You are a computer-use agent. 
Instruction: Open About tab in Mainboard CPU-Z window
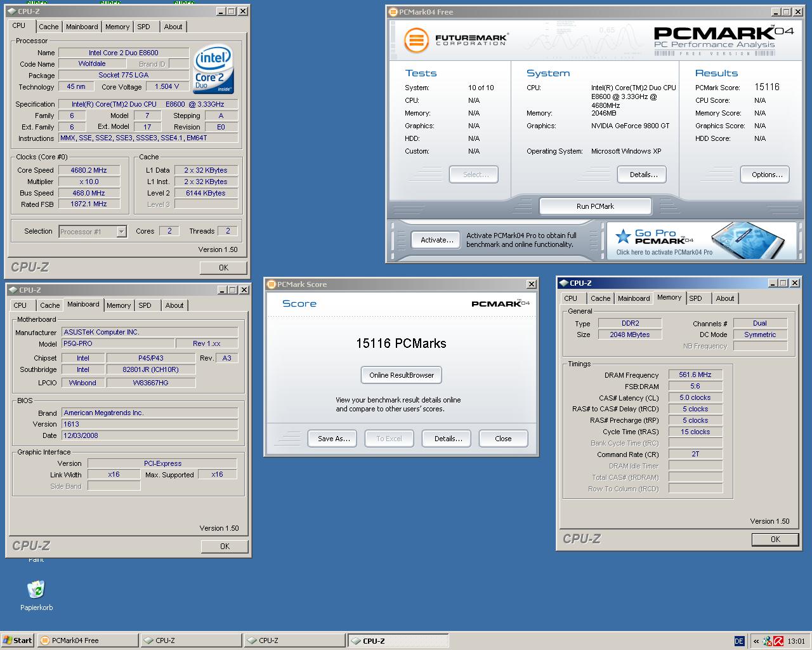pyautogui.click(x=174, y=305)
